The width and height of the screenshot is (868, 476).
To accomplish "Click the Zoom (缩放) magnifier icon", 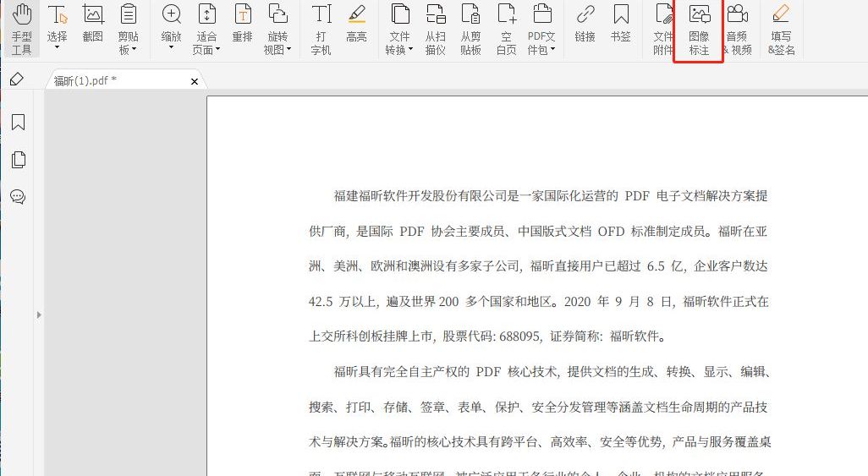I will click(x=171, y=14).
